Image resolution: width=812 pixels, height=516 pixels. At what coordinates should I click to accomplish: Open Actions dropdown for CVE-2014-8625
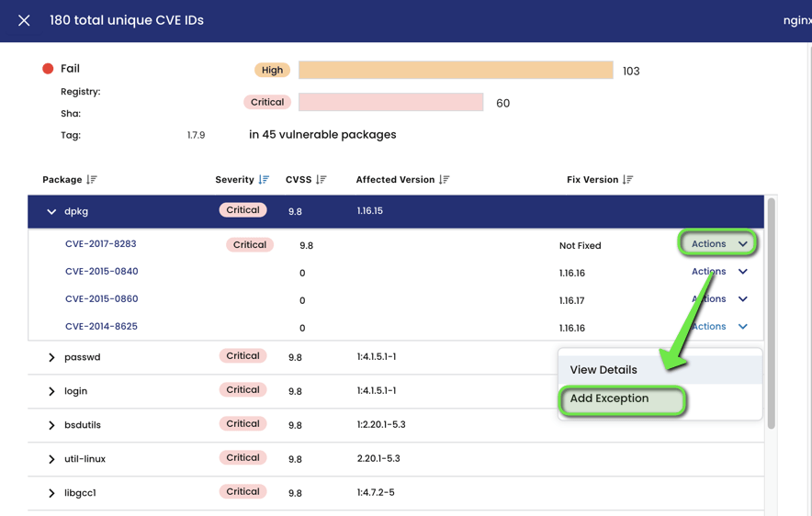719,326
